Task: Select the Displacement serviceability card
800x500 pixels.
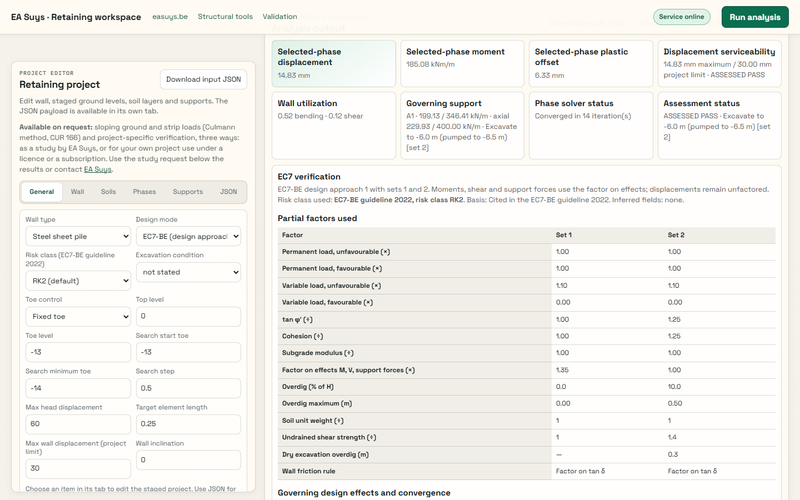Action: pos(719,63)
